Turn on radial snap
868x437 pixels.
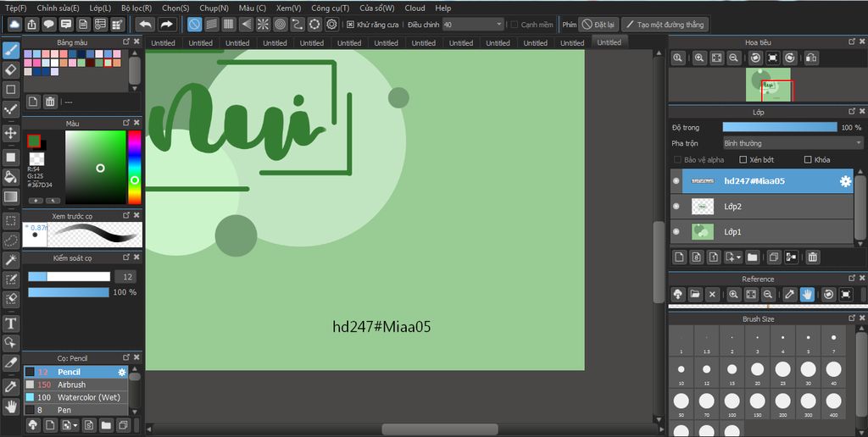(x=263, y=25)
